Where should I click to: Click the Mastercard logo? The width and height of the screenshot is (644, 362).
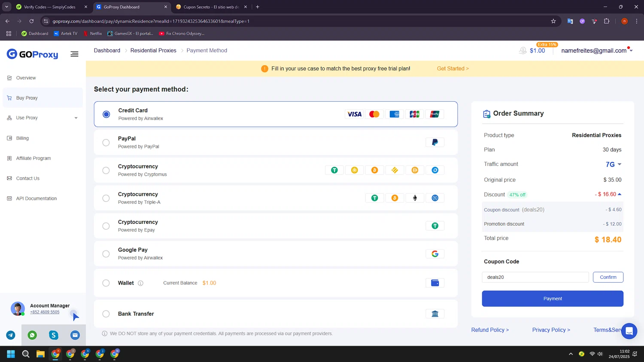click(374, 114)
